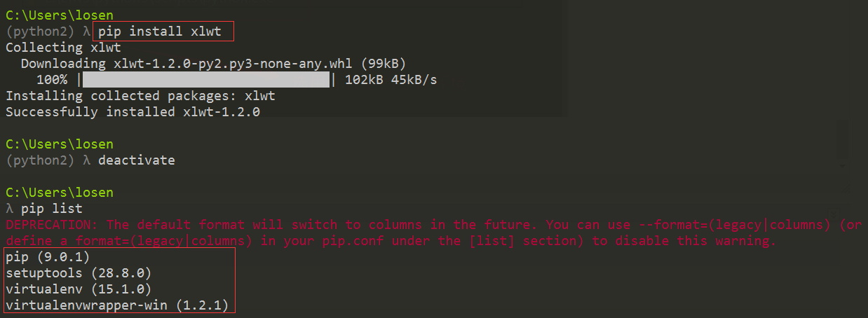This screenshot has height=318, width=868.
Task: Select the "virtualenv (15.1.0)" package entry
Action: click(x=78, y=289)
